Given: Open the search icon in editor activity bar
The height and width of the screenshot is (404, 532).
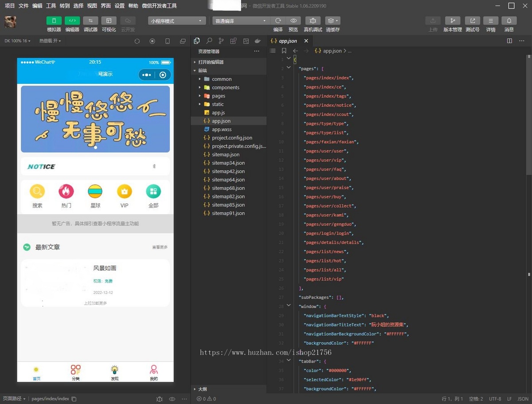Looking at the screenshot, I should tap(209, 41).
